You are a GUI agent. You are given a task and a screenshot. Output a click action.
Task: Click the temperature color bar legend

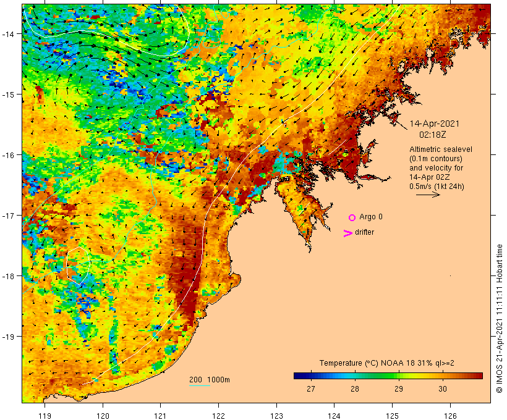coord(388,376)
